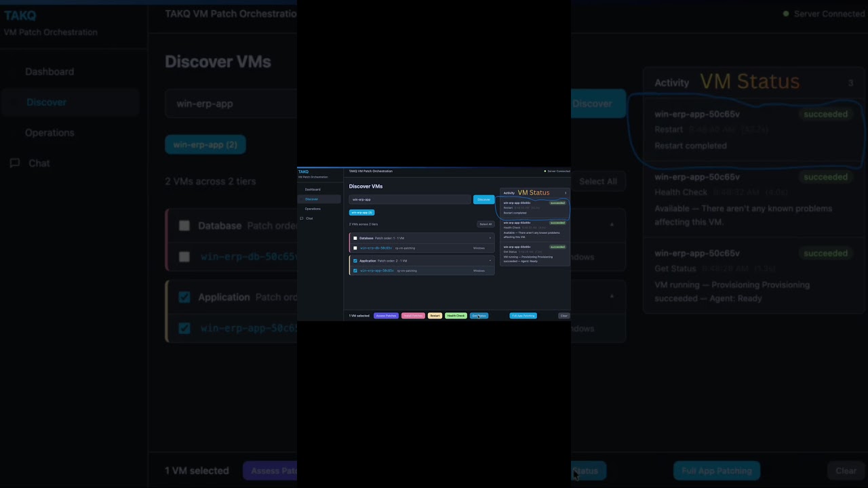Click the Server Connected status indicator
868x488 pixels.
click(x=557, y=171)
